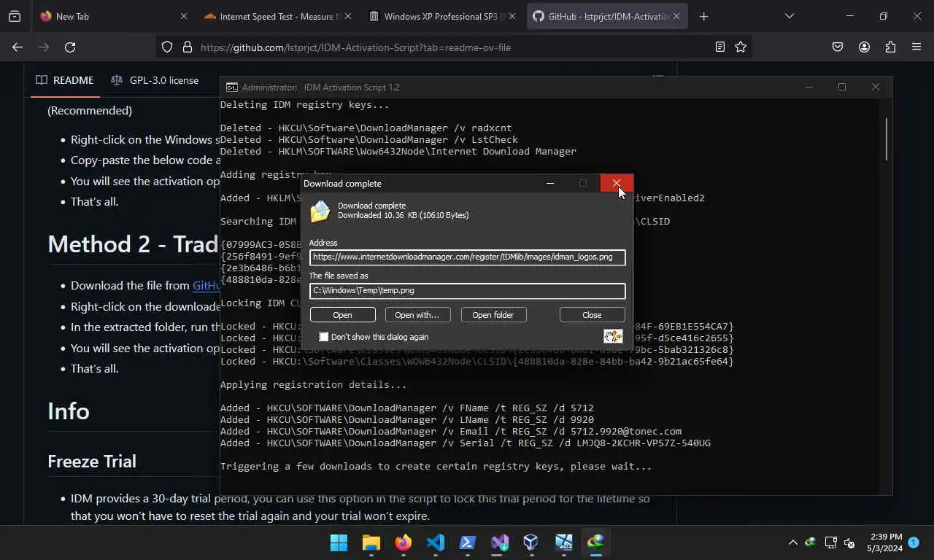Open the Firefox hamburger menu
Viewport: 934px width, 560px height.
[x=916, y=47]
